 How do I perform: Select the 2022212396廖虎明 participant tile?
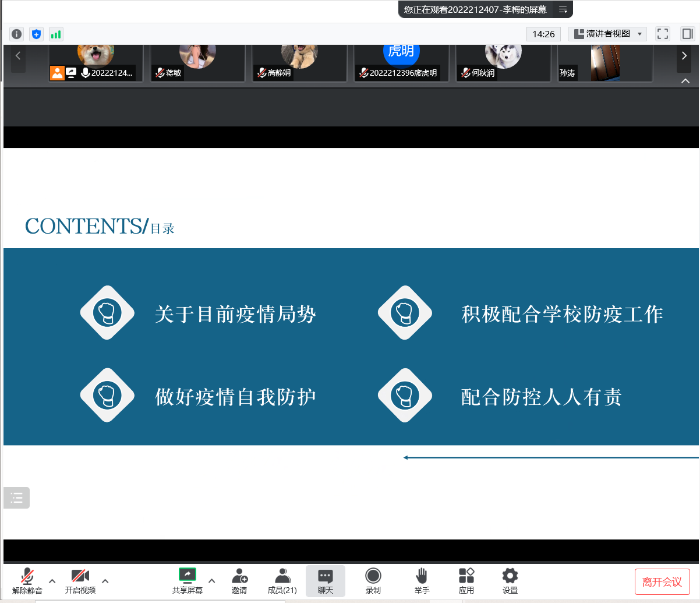401,63
